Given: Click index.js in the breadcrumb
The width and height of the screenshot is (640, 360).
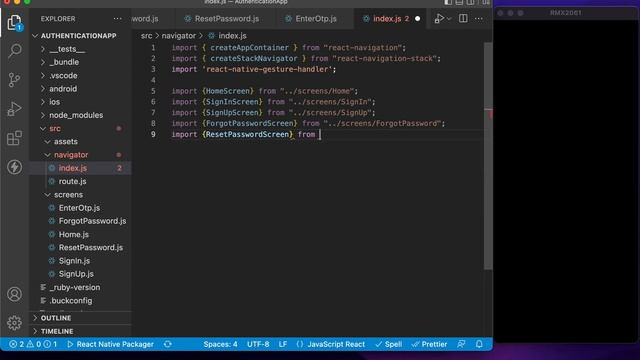Looking at the screenshot, I should [x=232, y=36].
